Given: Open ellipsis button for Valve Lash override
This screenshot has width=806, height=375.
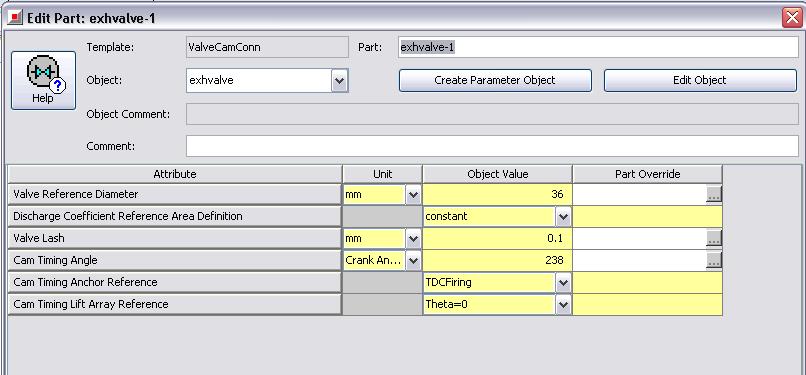Looking at the screenshot, I should coord(713,238).
